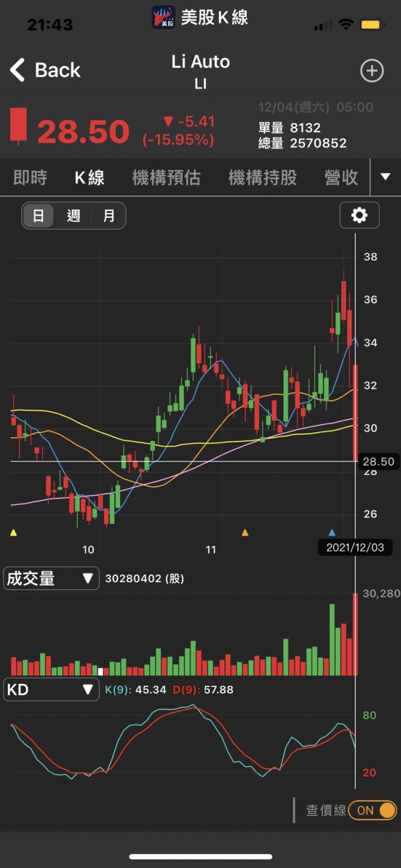The height and width of the screenshot is (868, 401).
Task: Tap the 總量 2570852 total volume
Action: coord(302,143)
